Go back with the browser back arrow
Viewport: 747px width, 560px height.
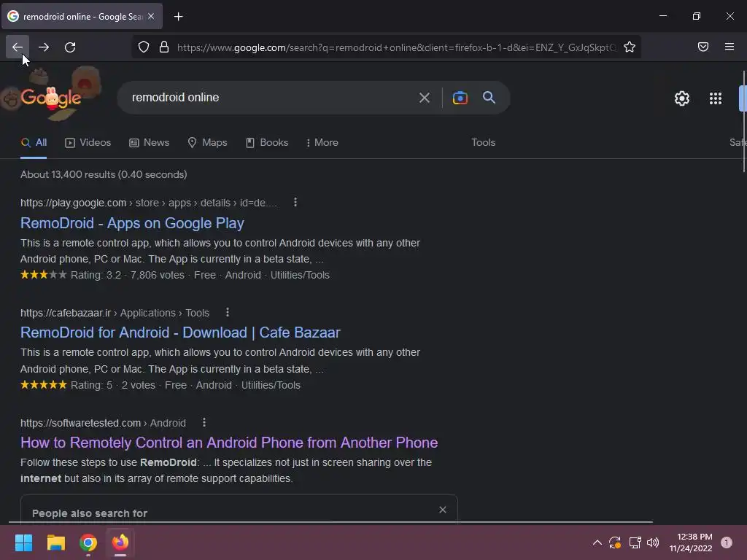pyautogui.click(x=18, y=47)
